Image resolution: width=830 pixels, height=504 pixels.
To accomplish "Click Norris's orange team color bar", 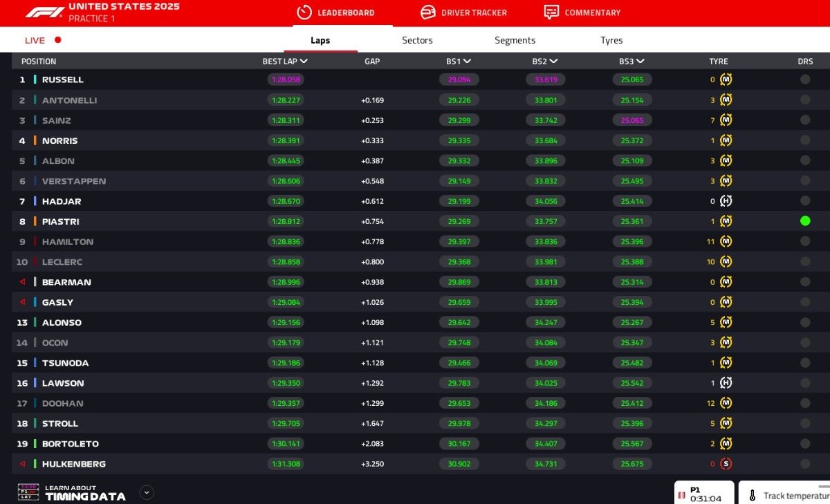I will [x=35, y=141].
